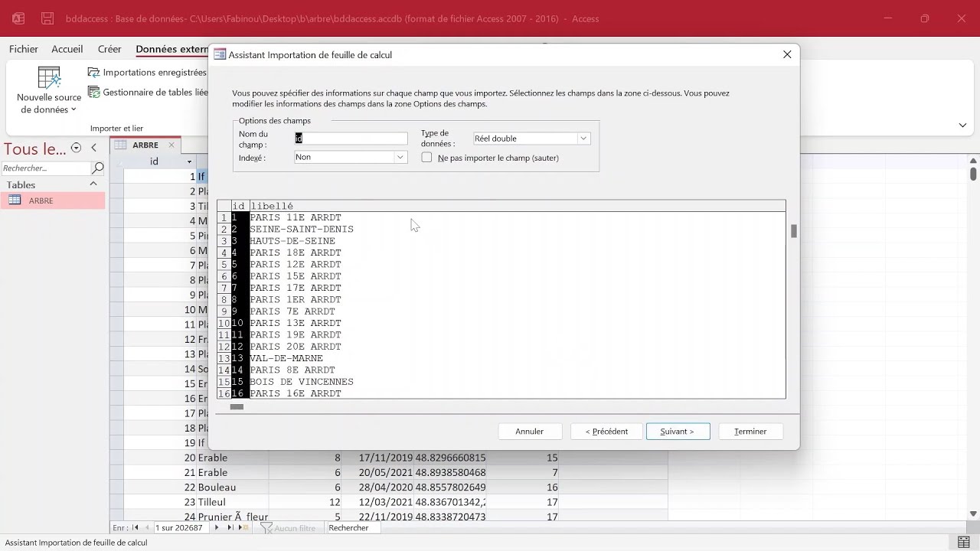Finish the import with Terminer

750,432
